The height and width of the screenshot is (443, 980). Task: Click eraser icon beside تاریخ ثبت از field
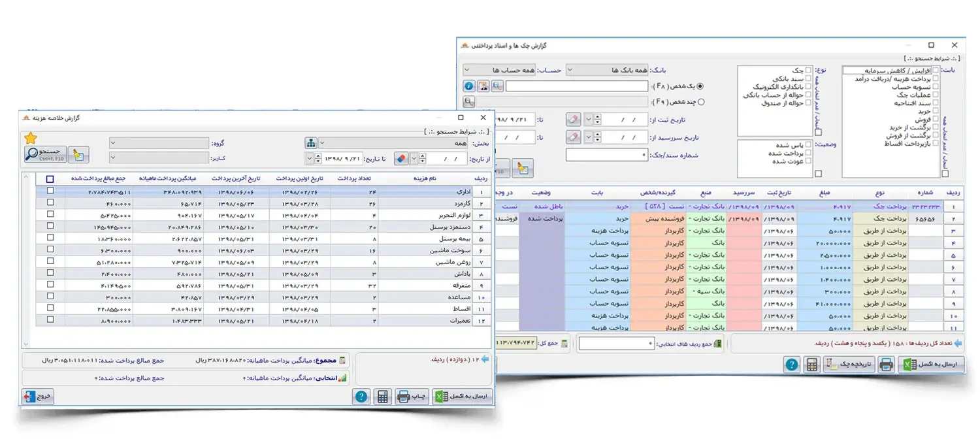572,120
